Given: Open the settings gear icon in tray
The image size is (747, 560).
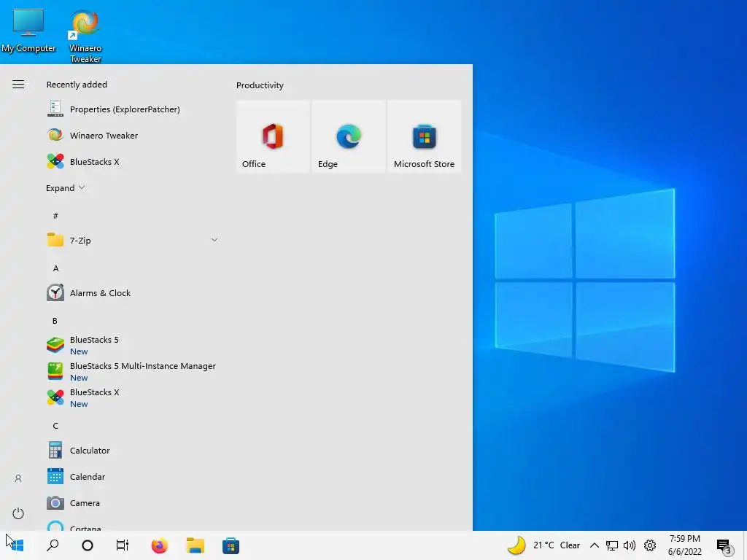Looking at the screenshot, I should [x=650, y=545].
